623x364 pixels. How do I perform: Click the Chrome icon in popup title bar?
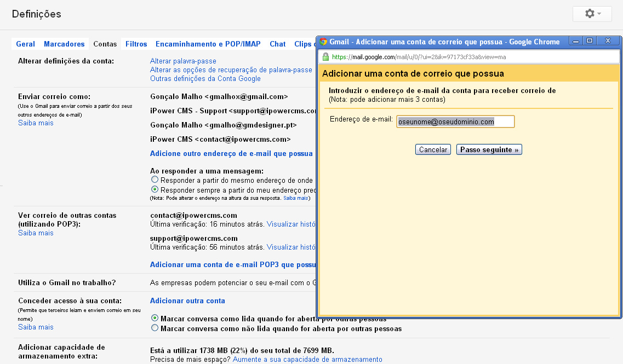tap(323, 42)
